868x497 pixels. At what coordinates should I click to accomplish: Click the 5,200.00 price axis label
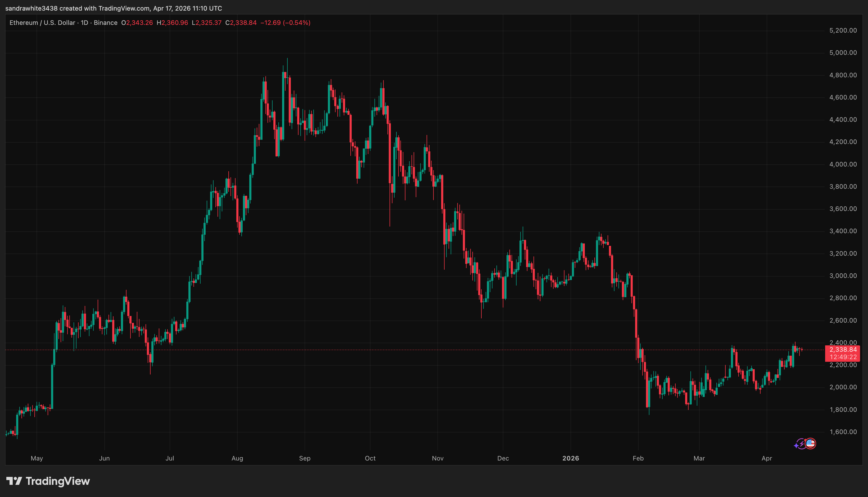pyautogui.click(x=843, y=31)
